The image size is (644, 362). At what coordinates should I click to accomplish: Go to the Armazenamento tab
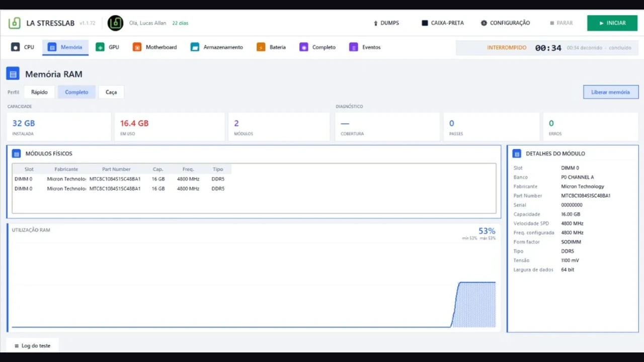click(217, 47)
